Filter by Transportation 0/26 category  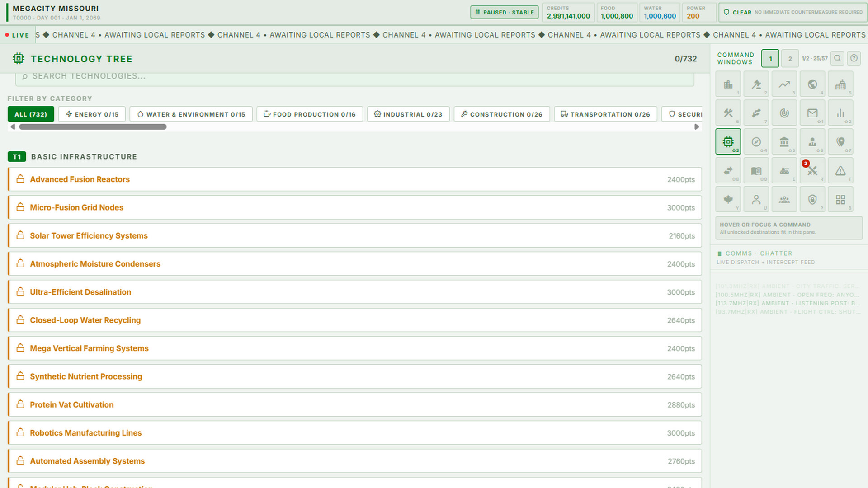coord(606,114)
